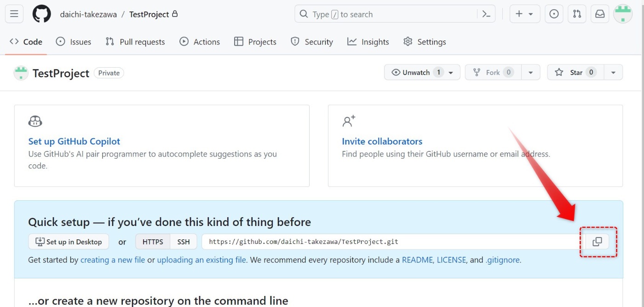Switch to the Security tab

(x=312, y=42)
